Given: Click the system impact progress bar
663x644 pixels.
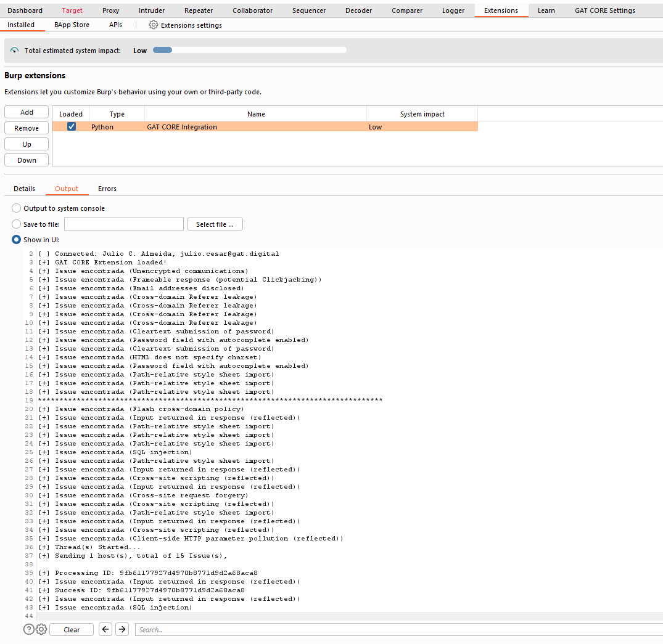Looking at the screenshot, I should pyautogui.click(x=249, y=50).
